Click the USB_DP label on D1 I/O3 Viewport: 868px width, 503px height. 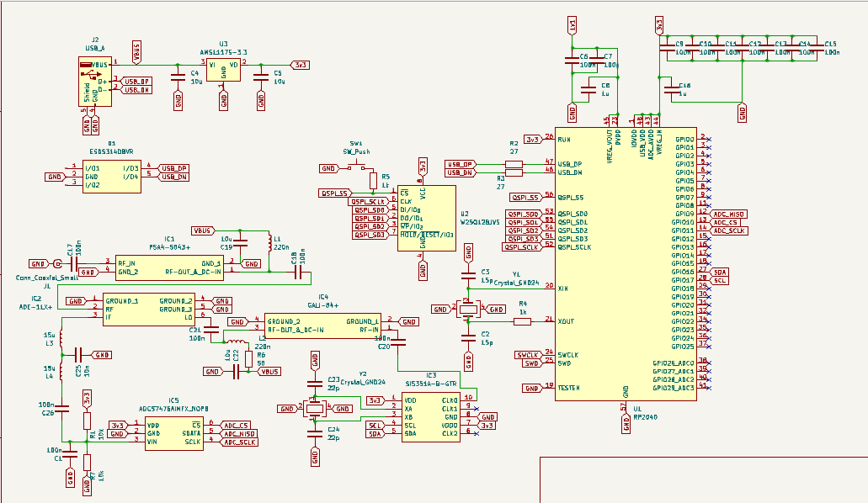(x=173, y=169)
